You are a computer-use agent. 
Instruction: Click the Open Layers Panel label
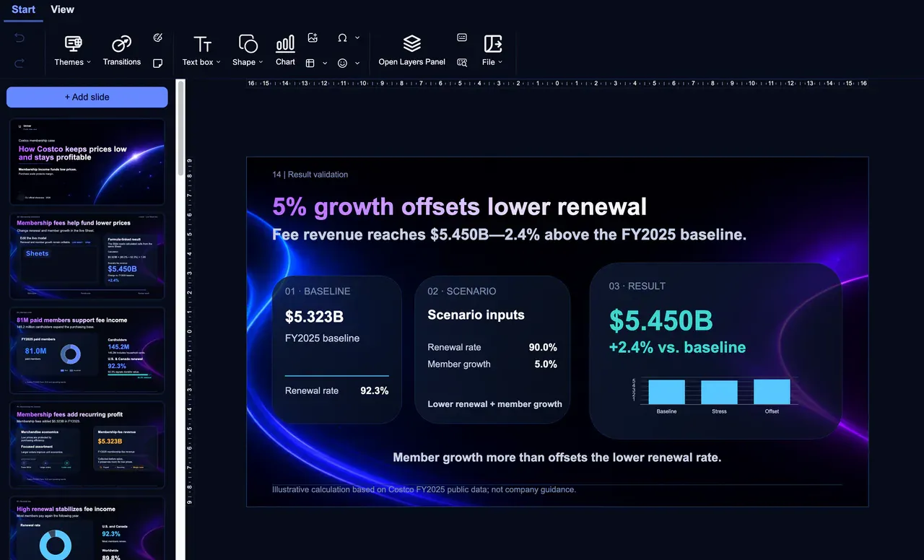pos(412,62)
